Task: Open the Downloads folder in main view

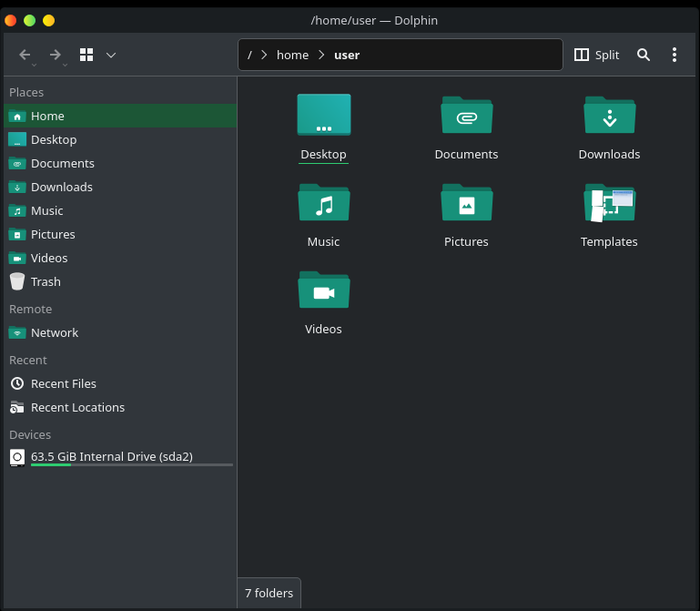Action: point(609,117)
